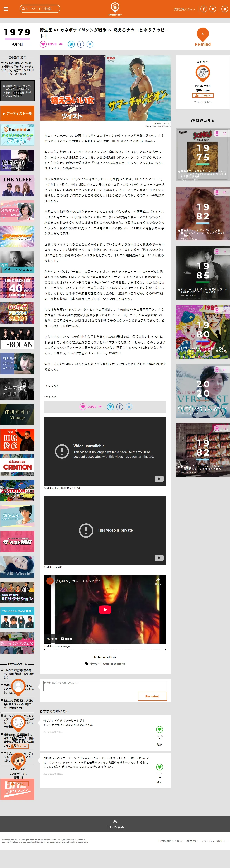Open the @0onos author link

pos(203,90)
